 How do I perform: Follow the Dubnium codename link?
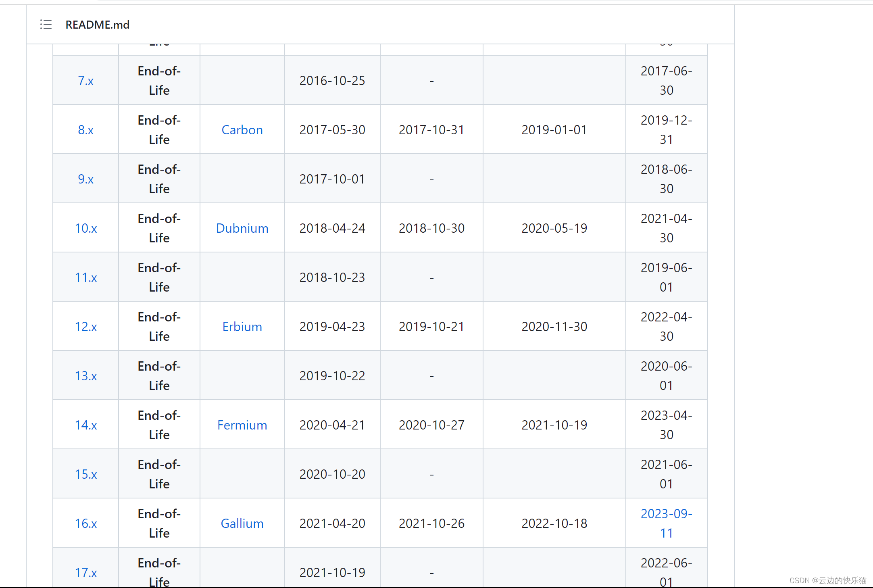pyautogui.click(x=242, y=228)
